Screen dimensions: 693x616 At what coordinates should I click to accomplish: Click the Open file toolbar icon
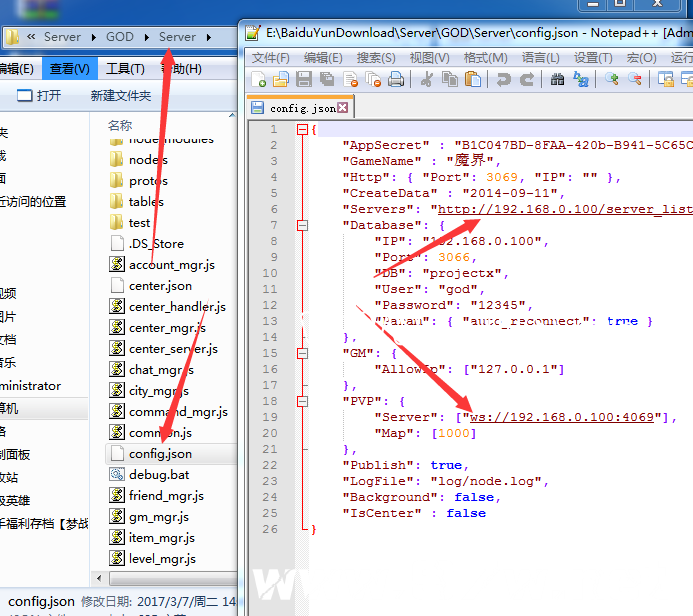(x=282, y=80)
